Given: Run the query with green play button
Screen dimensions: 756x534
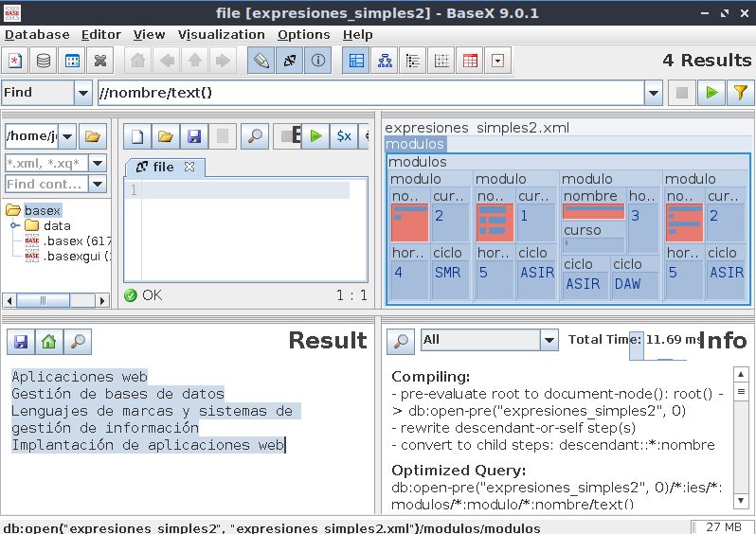Looking at the screenshot, I should (x=711, y=93).
